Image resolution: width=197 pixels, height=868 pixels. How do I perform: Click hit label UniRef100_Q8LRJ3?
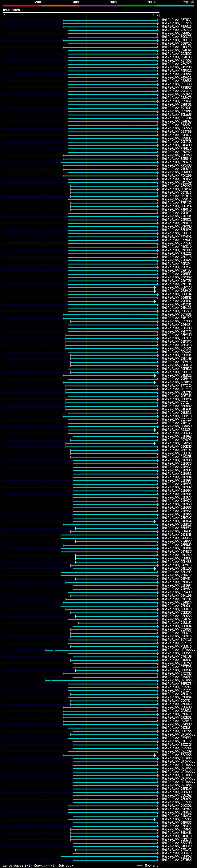(x=177, y=416)
